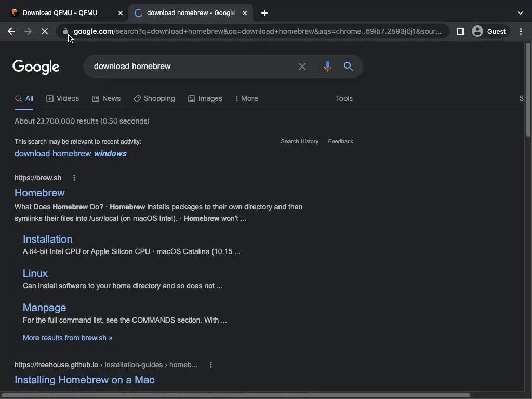Open the Linux sitelink
This screenshot has height=399, width=532.
[35, 273]
